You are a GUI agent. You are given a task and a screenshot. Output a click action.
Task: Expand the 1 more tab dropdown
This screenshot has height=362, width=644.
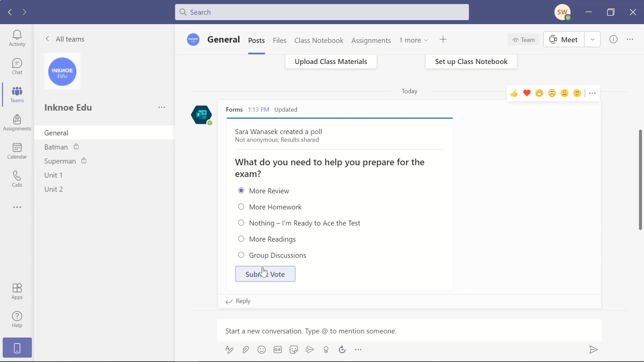pyautogui.click(x=413, y=40)
